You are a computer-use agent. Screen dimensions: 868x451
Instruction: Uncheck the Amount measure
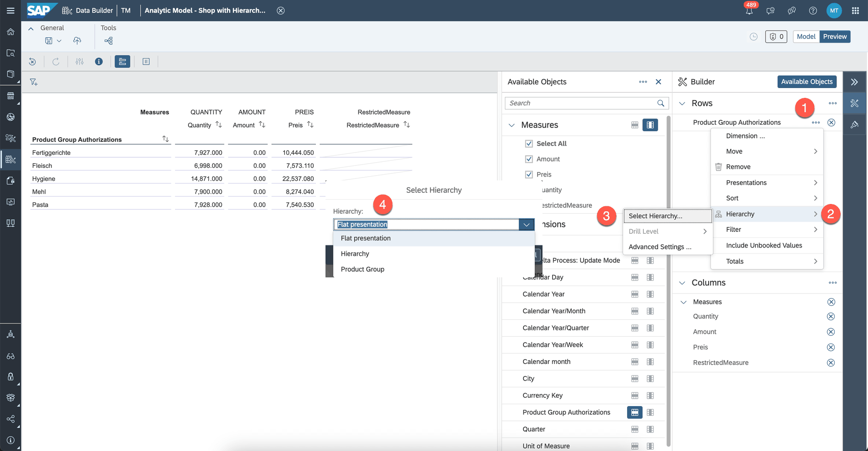529,159
